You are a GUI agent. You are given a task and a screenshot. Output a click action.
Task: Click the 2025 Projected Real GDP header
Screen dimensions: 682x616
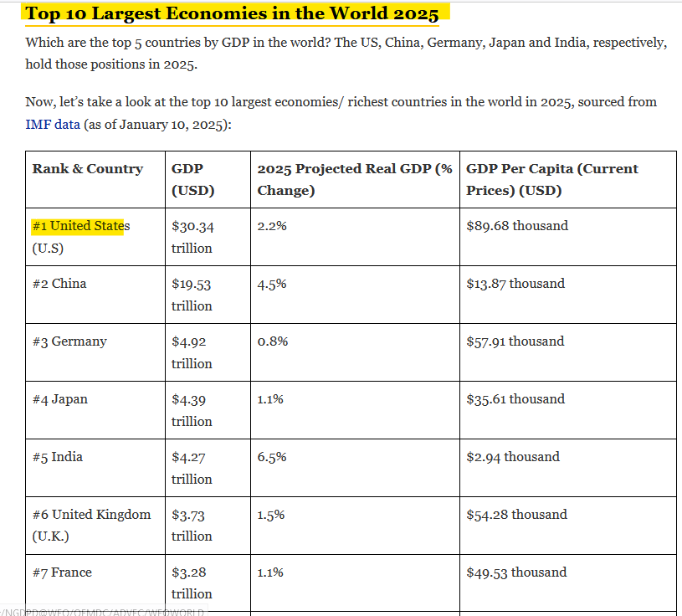coord(355,180)
